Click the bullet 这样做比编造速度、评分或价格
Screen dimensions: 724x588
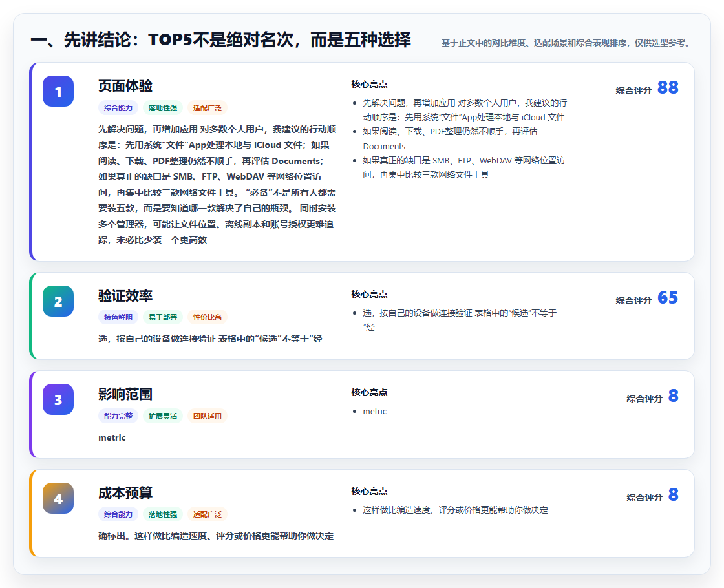pyautogui.click(x=455, y=510)
